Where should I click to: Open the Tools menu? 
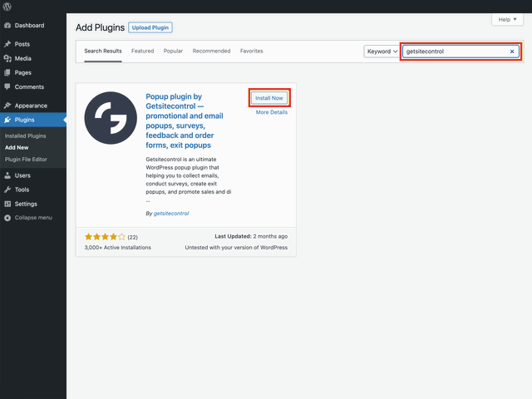(22, 190)
